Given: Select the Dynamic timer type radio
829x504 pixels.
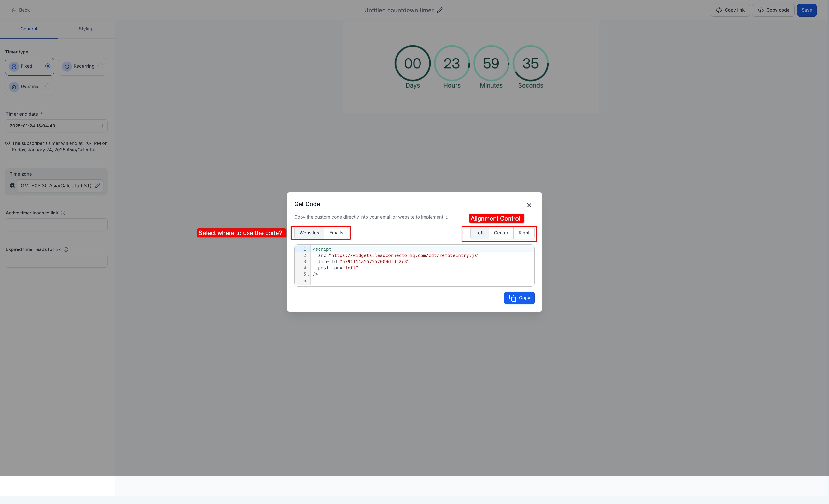Looking at the screenshot, I should [x=48, y=86].
